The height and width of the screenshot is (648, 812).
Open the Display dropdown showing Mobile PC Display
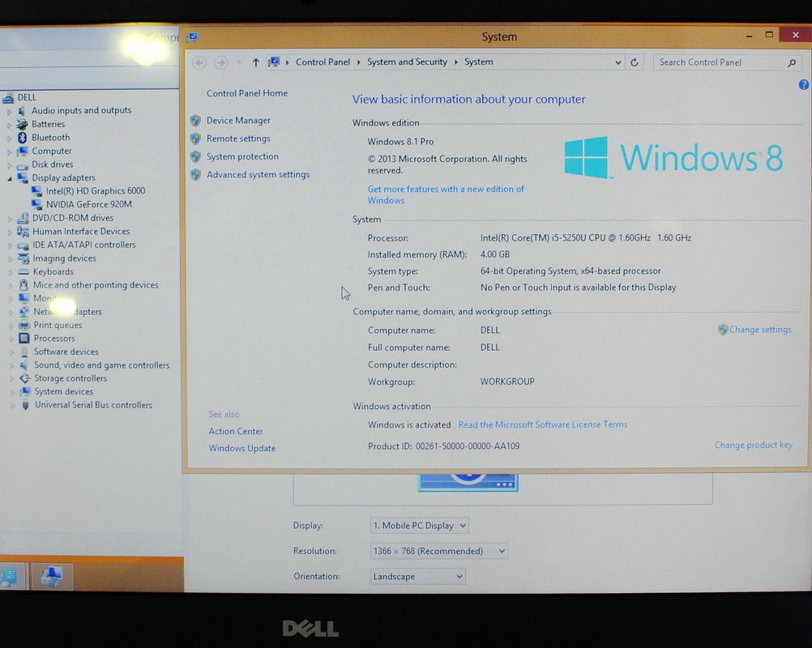[420, 526]
